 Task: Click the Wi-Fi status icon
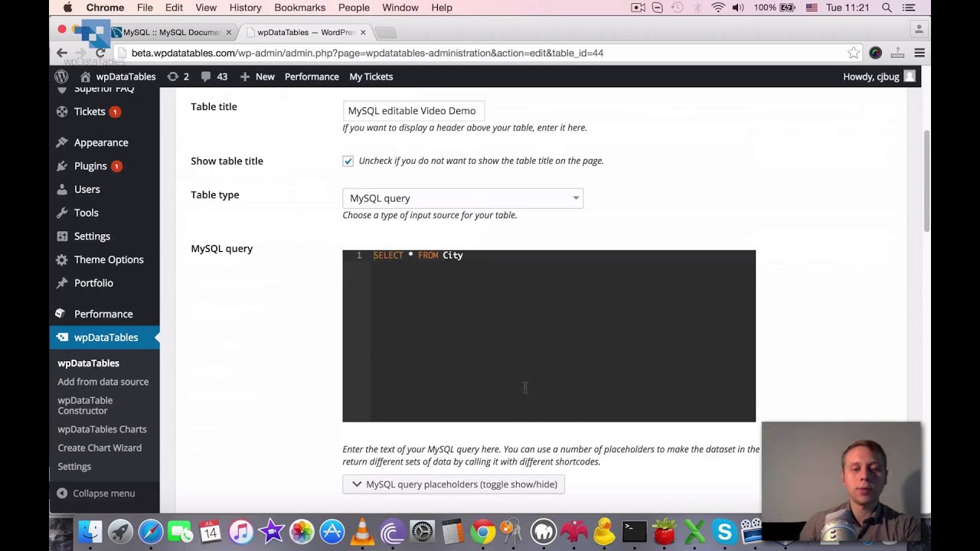coord(718,8)
